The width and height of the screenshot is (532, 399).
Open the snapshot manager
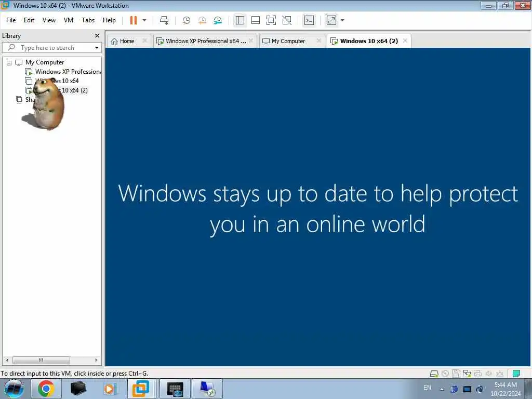[218, 20]
